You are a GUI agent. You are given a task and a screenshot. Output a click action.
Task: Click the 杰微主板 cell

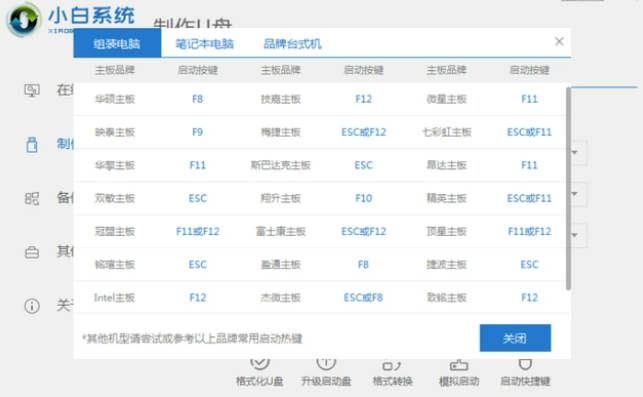pos(281,298)
